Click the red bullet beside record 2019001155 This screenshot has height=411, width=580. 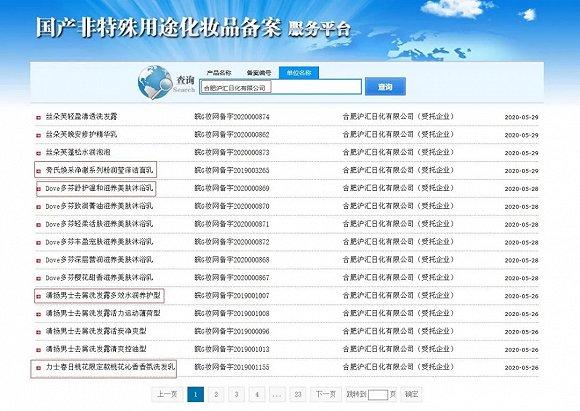(38, 368)
